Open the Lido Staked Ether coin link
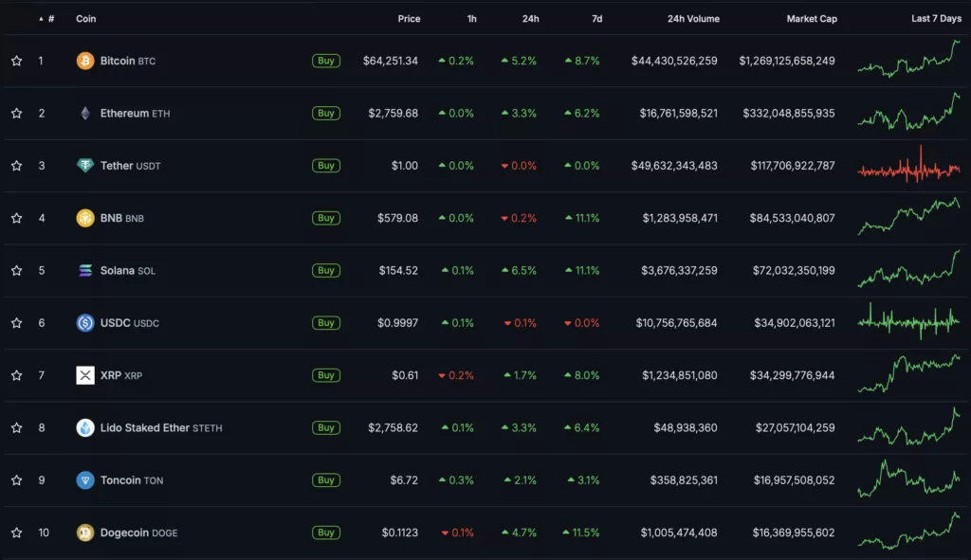The image size is (971, 560). tap(145, 428)
